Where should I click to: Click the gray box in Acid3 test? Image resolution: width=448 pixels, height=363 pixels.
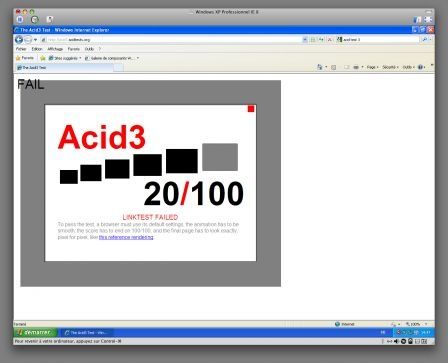coord(220,157)
